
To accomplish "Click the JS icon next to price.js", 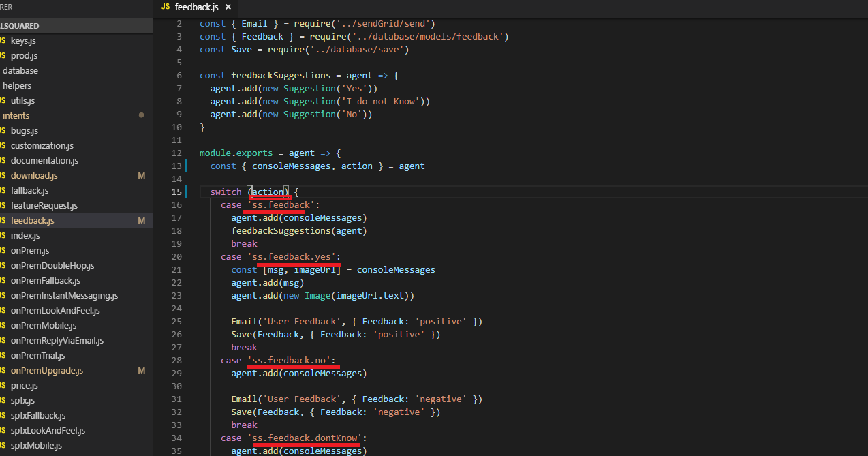I will click(3, 386).
